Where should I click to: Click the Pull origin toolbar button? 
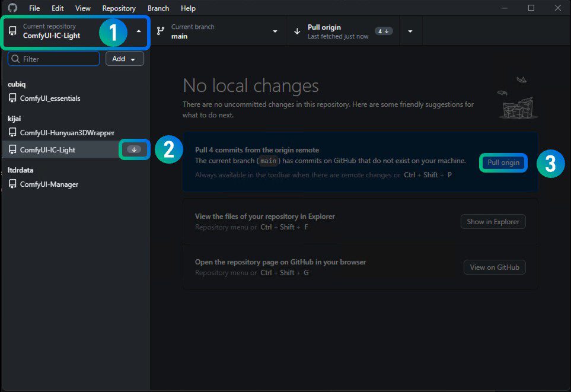pos(343,31)
